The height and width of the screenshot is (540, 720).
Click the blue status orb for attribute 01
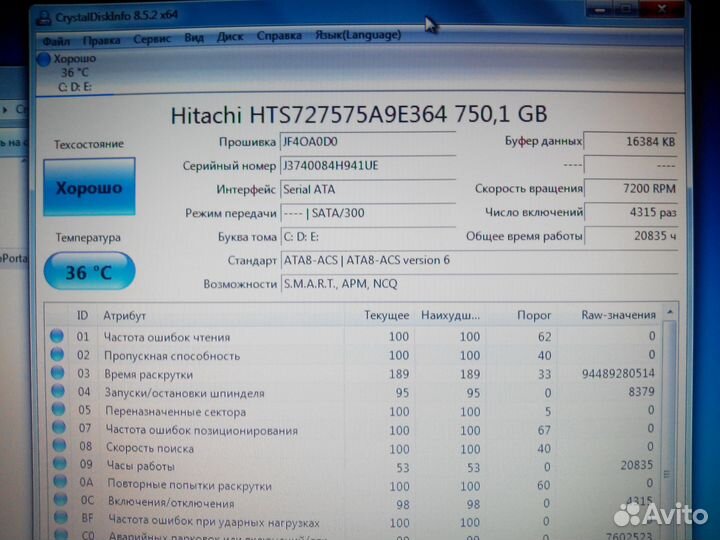[57, 337]
